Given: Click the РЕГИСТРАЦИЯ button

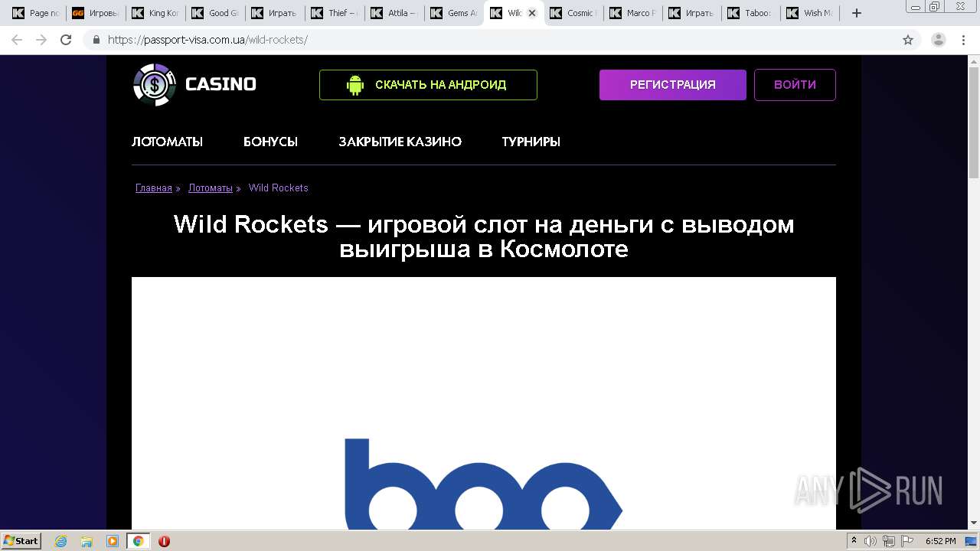Looking at the screenshot, I should point(673,85).
